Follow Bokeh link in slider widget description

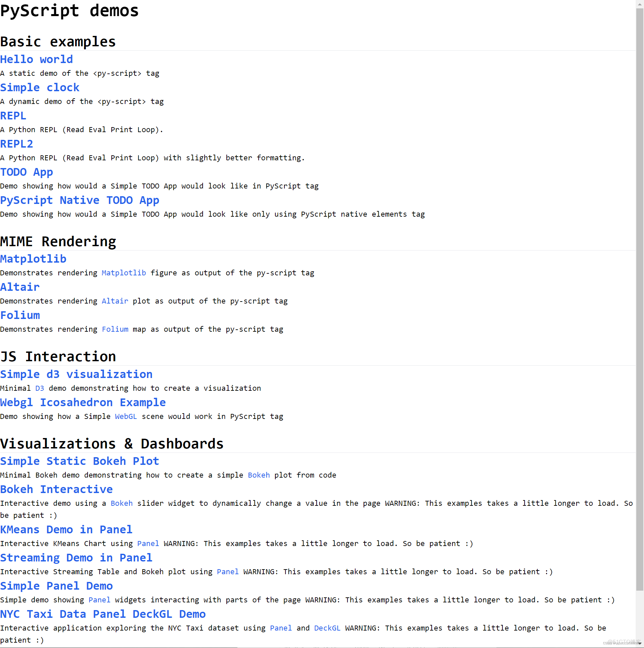coord(122,503)
